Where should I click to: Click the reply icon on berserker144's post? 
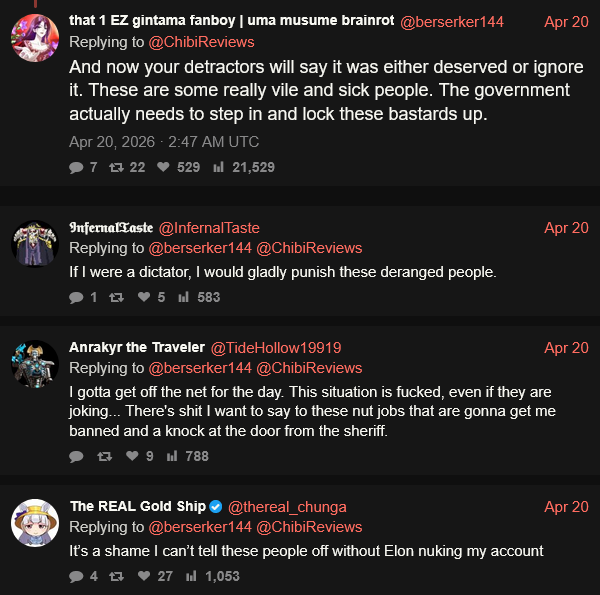(76, 168)
